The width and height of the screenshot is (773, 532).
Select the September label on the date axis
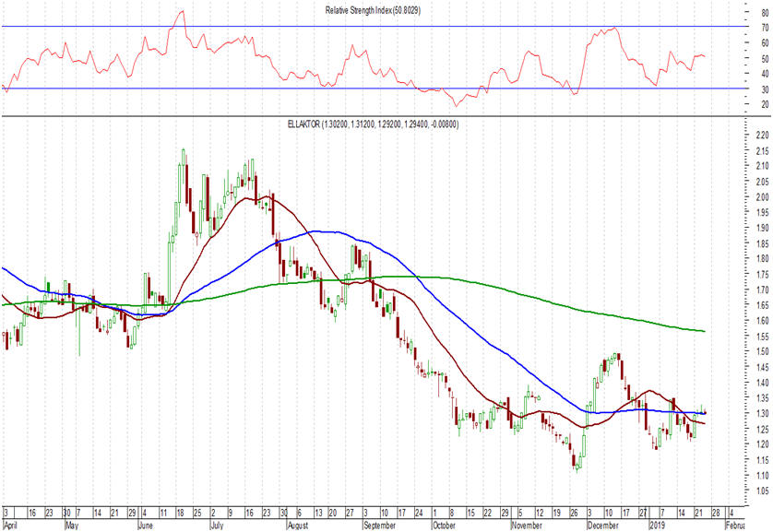coord(379,525)
